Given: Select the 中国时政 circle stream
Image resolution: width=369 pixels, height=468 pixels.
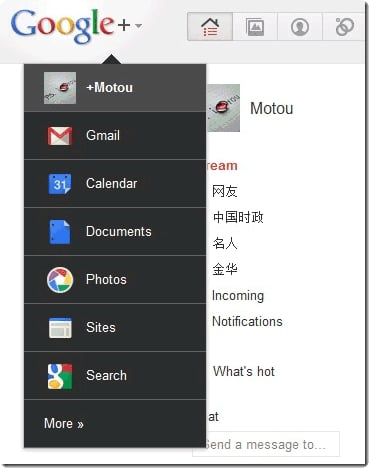Looking at the screenshot, I should [x=238, y=217].
